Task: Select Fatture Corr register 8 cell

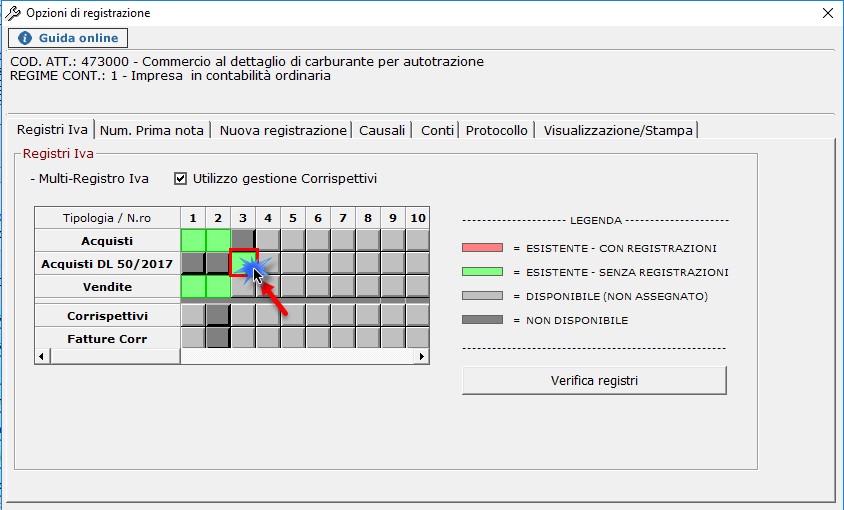Action: tap(368, 338)
